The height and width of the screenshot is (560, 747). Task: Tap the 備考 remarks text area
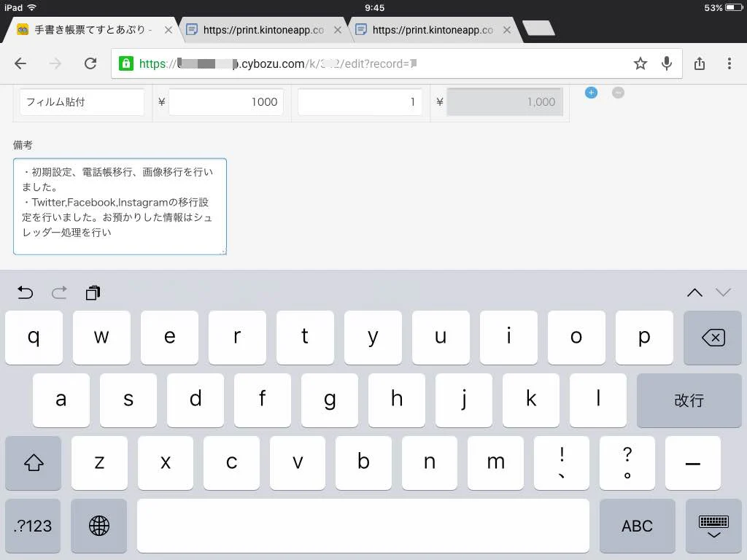click(x=120, y=206)
